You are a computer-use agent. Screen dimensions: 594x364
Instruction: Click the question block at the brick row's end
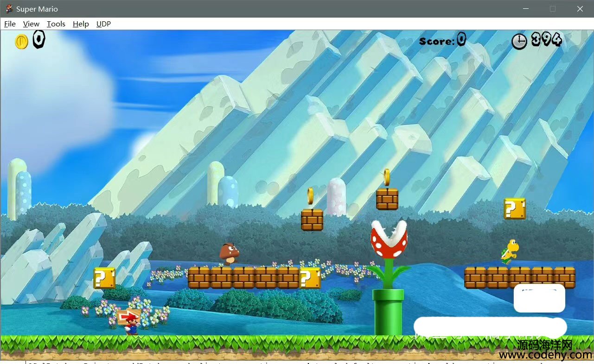[310, 278]
